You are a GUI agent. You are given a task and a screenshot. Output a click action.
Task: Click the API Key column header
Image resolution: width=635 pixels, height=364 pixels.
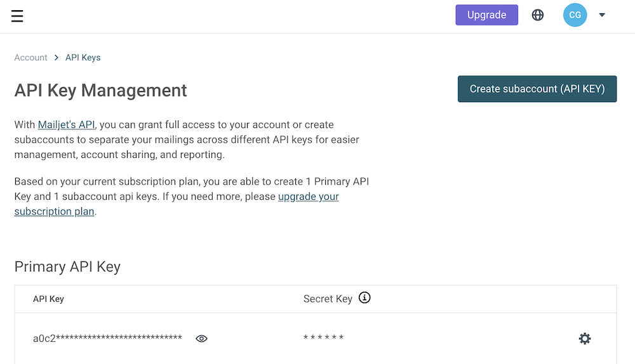pyautogui.click(x=48, y=299)
